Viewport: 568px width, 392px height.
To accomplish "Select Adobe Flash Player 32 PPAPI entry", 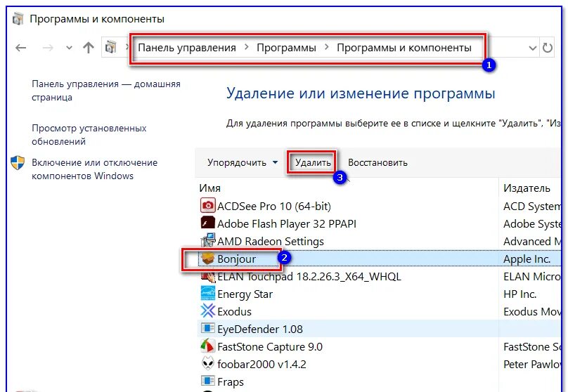I will [287, 223].
